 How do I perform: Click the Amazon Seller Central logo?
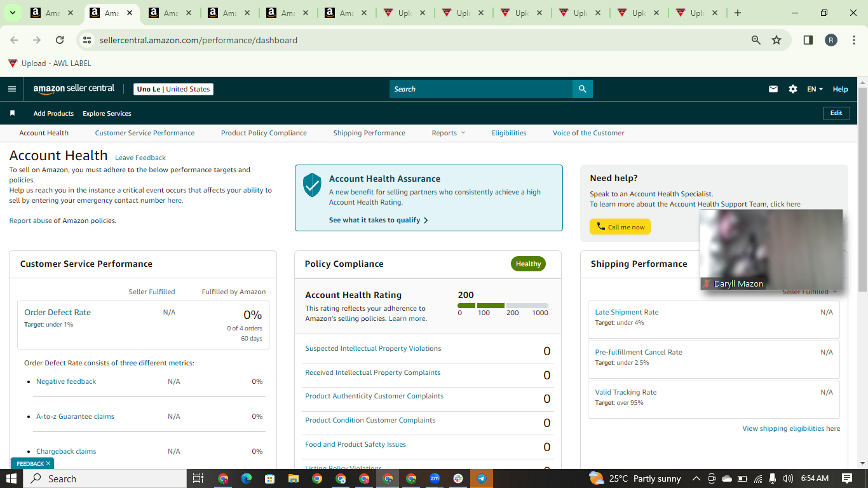(74, 89)
